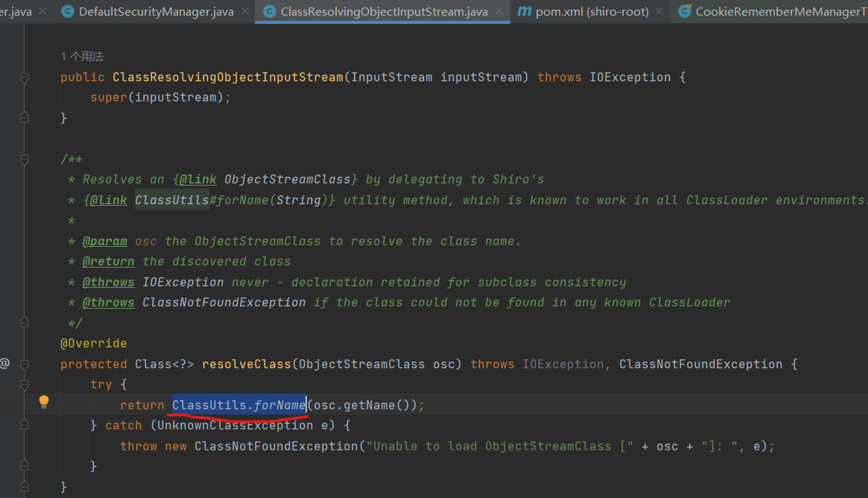Image resolution: width=868 pixels, height=498 pixels.
Task: Click the CookieRememberMeManager tab's class icon
Action: (682, 11)
